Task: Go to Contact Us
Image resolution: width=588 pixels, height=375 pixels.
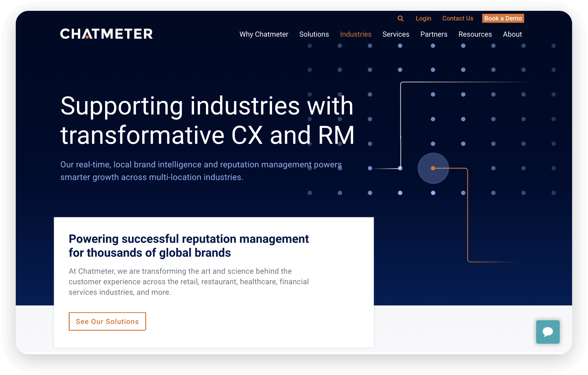Action: 458,18
